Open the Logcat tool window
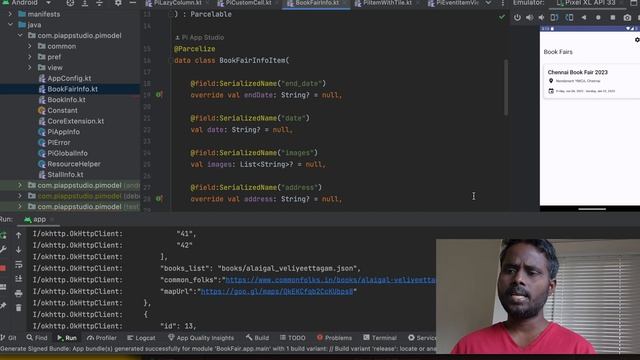 [141, 338]
